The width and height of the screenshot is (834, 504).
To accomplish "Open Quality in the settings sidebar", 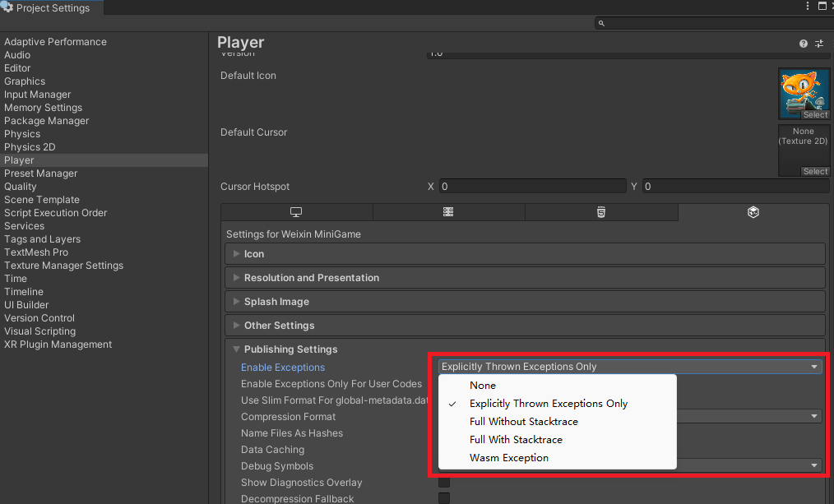I will [21, 187].
